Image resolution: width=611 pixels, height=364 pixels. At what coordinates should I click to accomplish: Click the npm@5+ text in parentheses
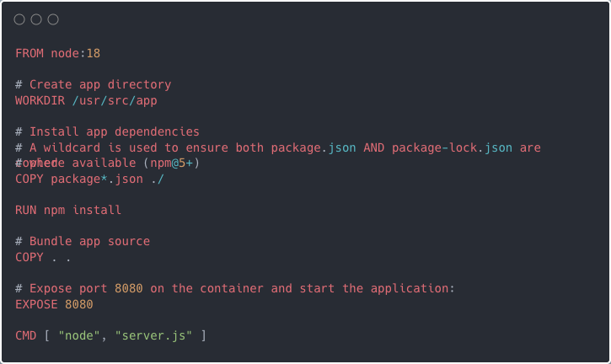(x=172, y=163)
